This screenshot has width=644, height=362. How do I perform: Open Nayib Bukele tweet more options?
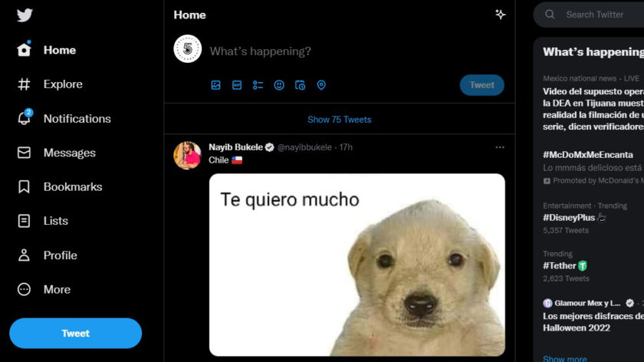coord(499,147)
